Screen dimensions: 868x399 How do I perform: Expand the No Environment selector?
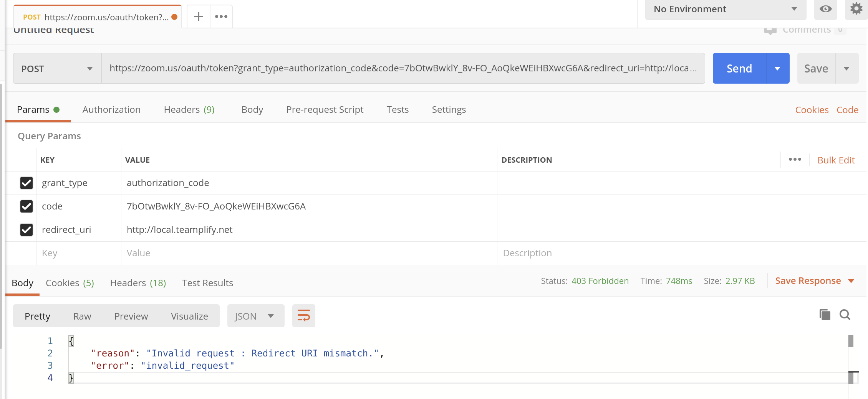click(x=725, y=9)
